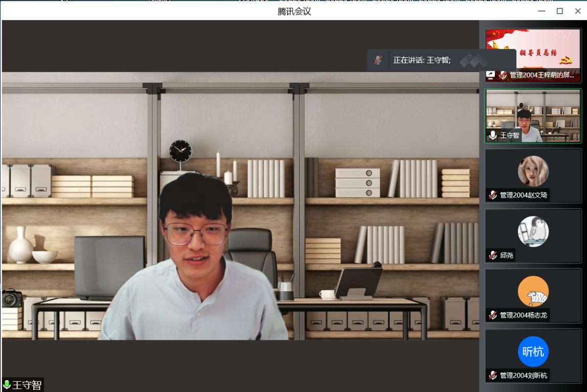Click muted mic icon on 王梓萌 screen tile
Screen dimensions: 587x392
click(503, 75)
